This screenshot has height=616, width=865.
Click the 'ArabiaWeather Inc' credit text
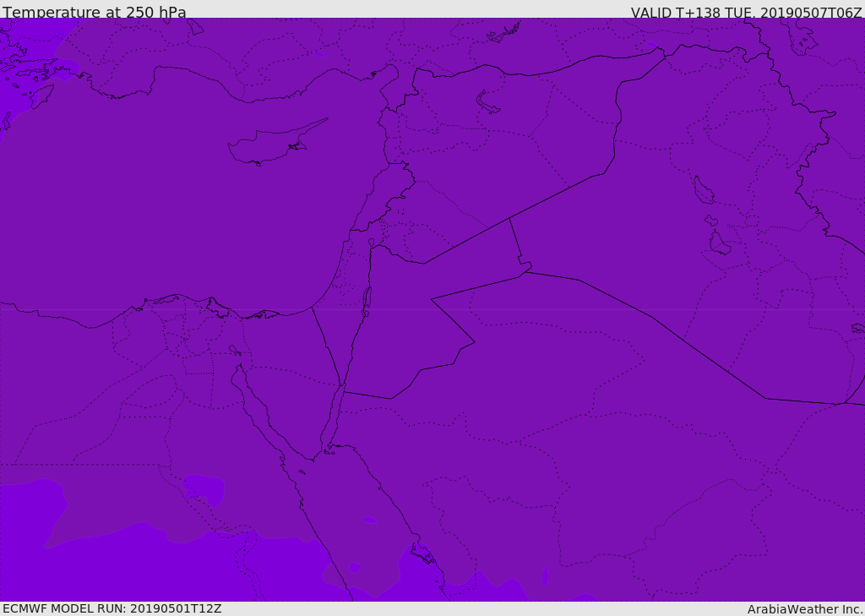(x=804, y=609)
